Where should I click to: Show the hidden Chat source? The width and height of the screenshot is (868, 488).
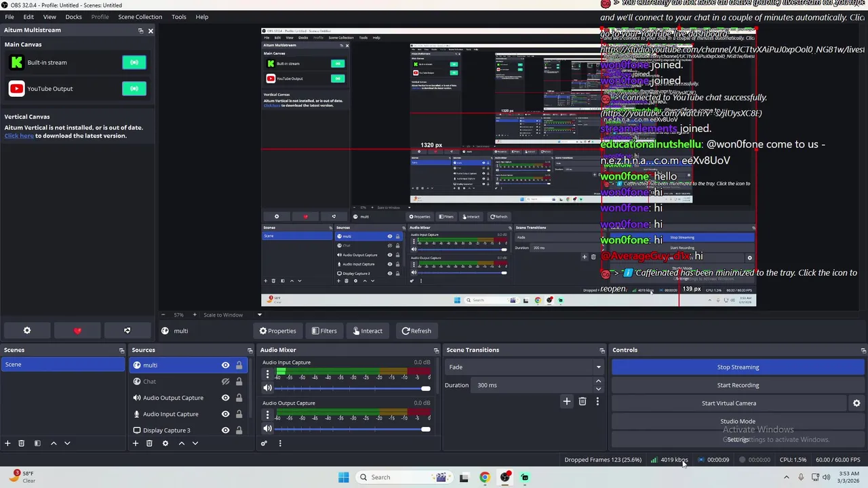(x=226, y=382)
